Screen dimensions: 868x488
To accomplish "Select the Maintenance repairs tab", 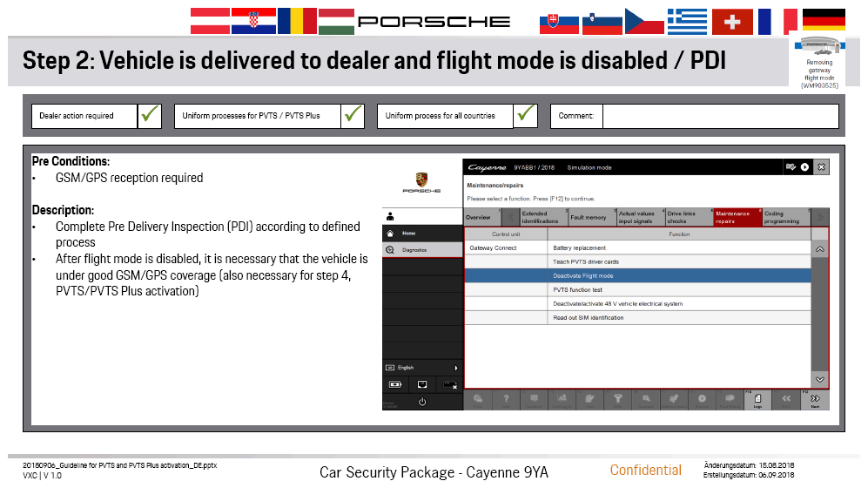I will (x=737, y=217).
